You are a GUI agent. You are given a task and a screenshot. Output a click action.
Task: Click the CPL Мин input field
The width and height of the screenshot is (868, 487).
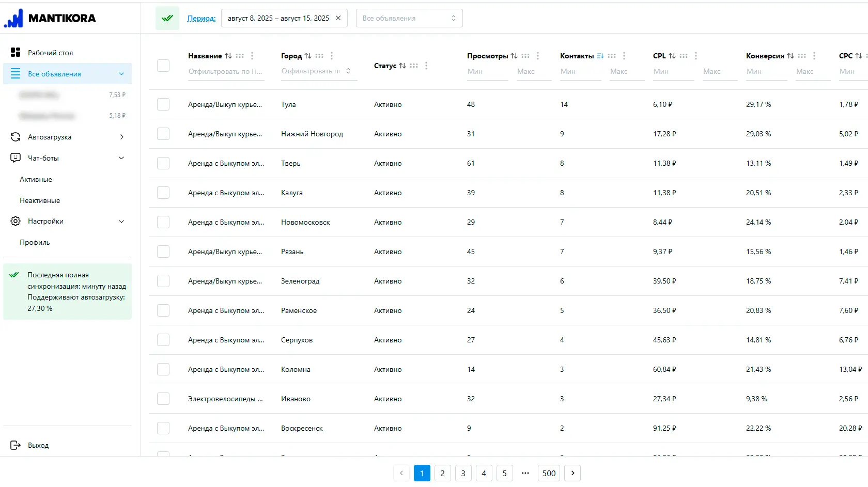click(674, 72)
